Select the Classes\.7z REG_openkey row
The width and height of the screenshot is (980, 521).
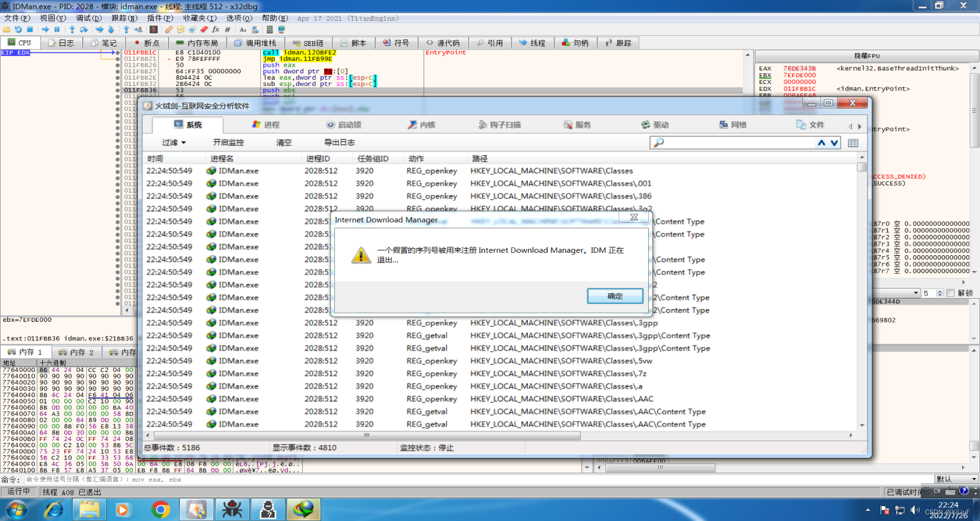[x=500, y=374]
